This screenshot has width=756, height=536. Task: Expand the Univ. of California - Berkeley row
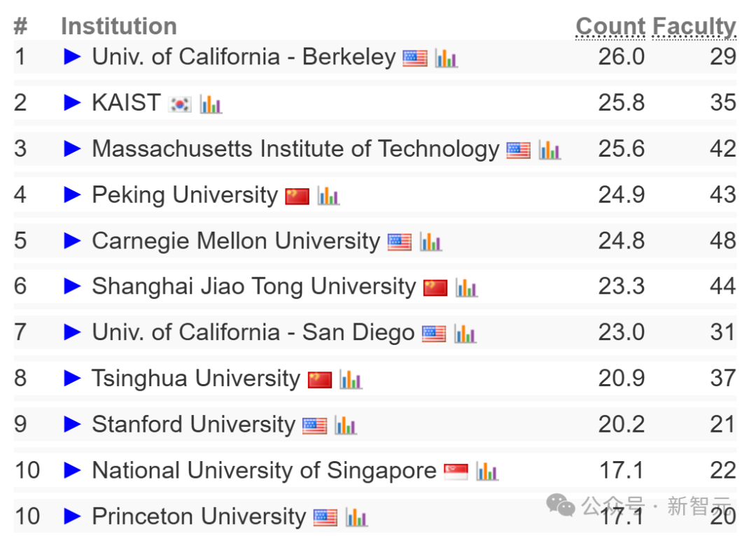[73, 57]
